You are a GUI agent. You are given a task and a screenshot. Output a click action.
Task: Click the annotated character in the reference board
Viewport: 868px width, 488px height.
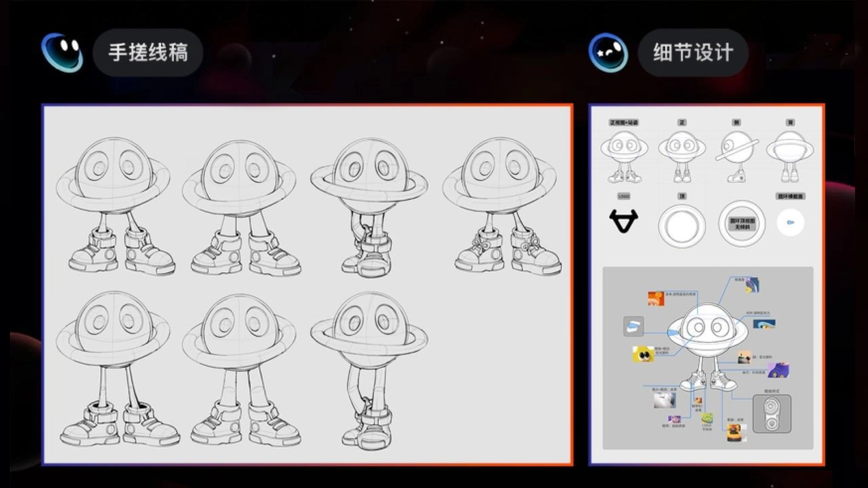(707, 347)
